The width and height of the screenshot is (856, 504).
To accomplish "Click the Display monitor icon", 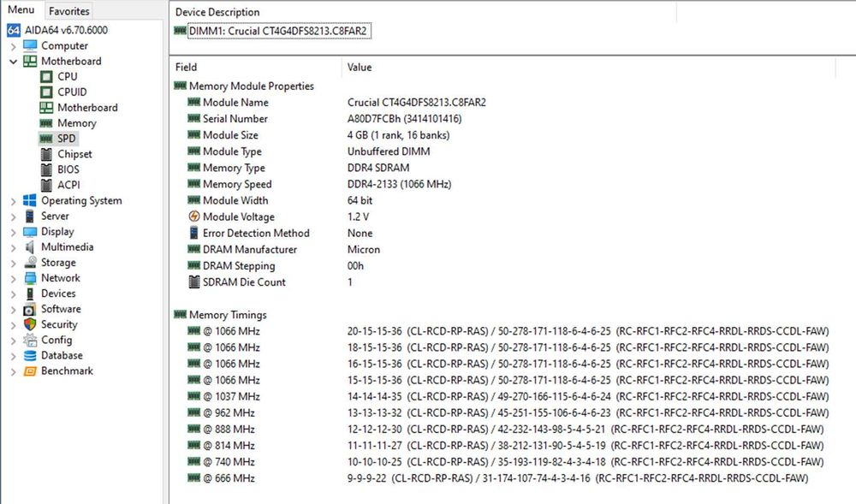I will point(30,231).
